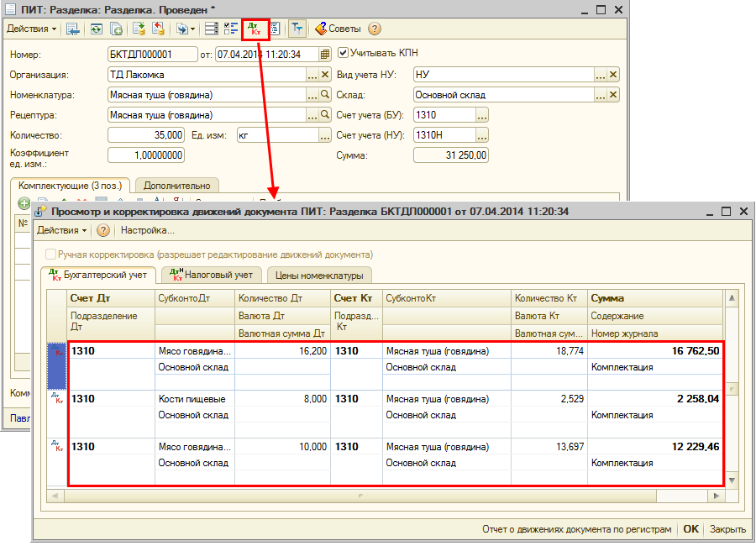
Task: Switch to the Налоговый учет tab
Action: [211, 275]
